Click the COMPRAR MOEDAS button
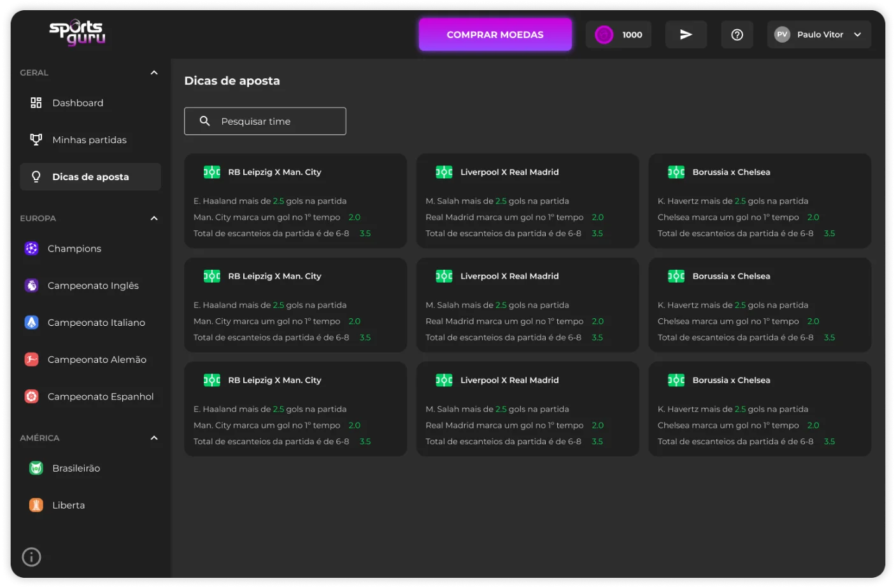 pos(495,34)
